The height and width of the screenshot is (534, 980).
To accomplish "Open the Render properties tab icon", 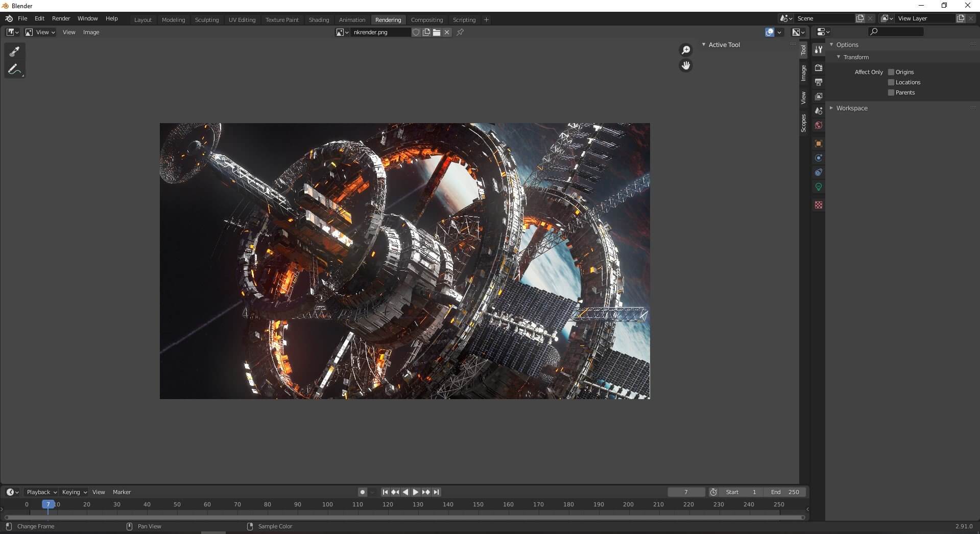I will point(819,68).
